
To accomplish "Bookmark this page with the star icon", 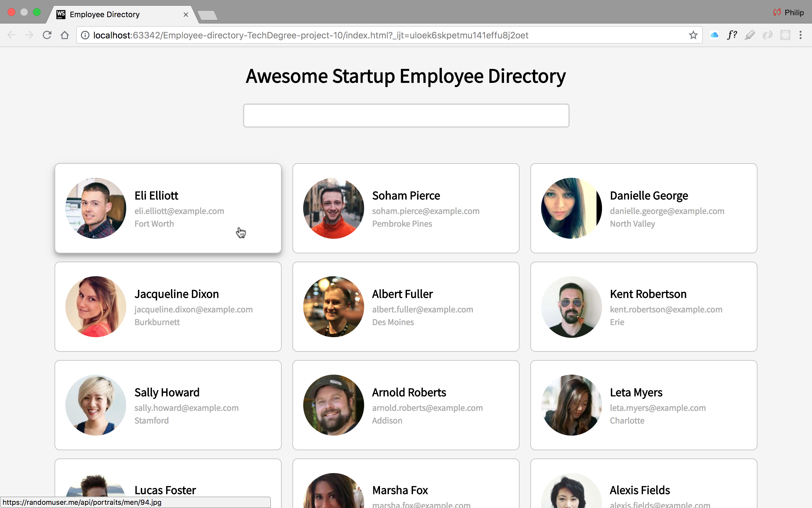I will click(x=693, y=35).
